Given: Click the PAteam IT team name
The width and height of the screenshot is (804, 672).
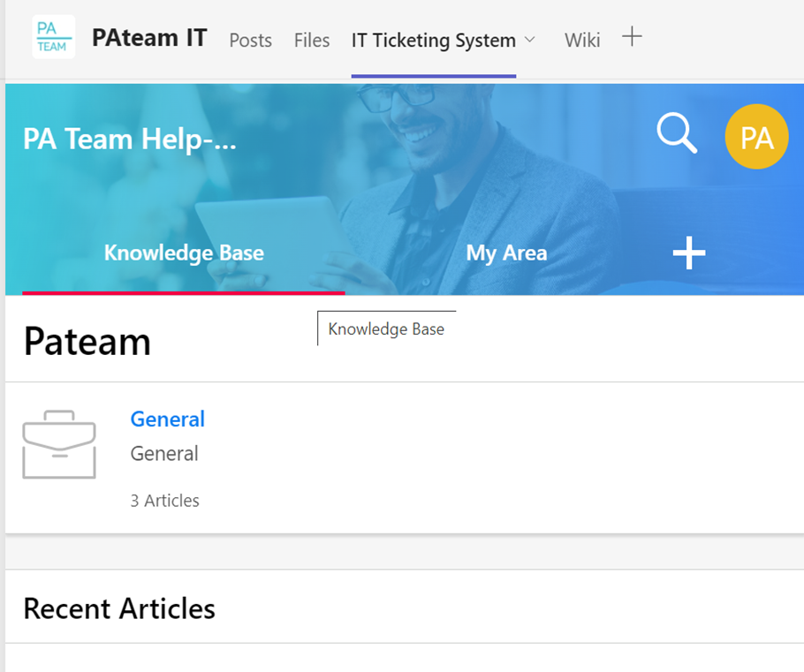Looking at the screenshot, I should point(149,38).
